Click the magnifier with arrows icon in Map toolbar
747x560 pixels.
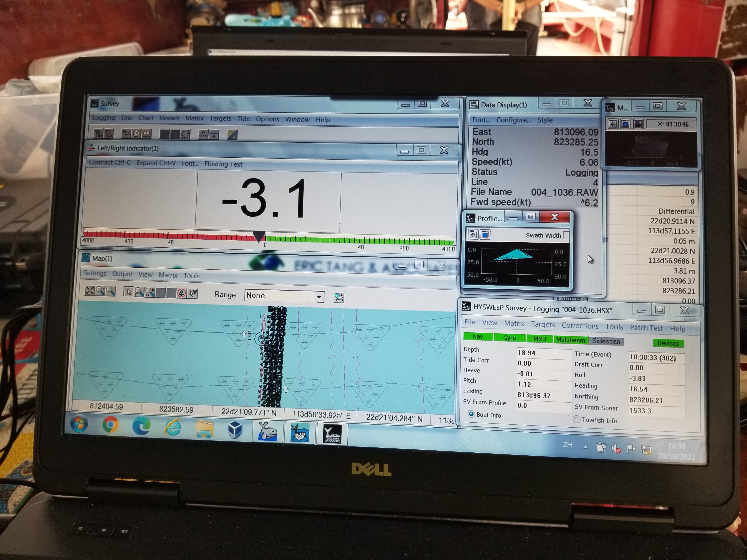pos(150,292)
